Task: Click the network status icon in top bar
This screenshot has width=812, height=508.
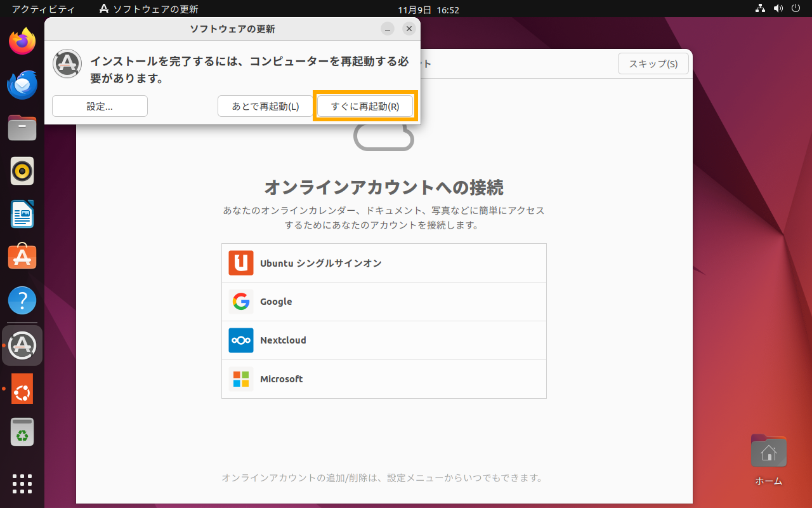Action: coord(761,10)
